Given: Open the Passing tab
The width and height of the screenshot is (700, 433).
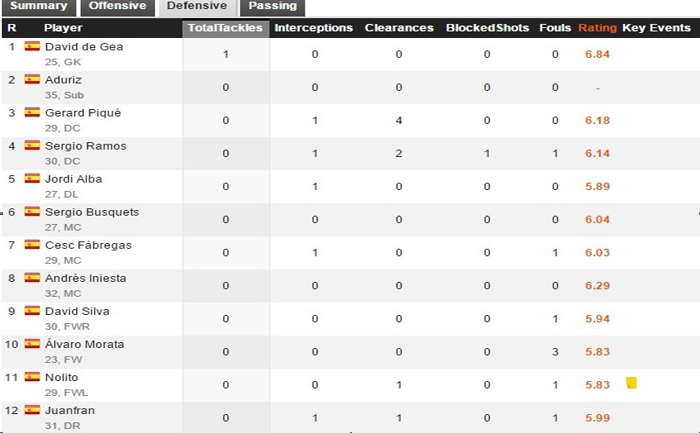Looking at the screenshot, I should (272, 7).
